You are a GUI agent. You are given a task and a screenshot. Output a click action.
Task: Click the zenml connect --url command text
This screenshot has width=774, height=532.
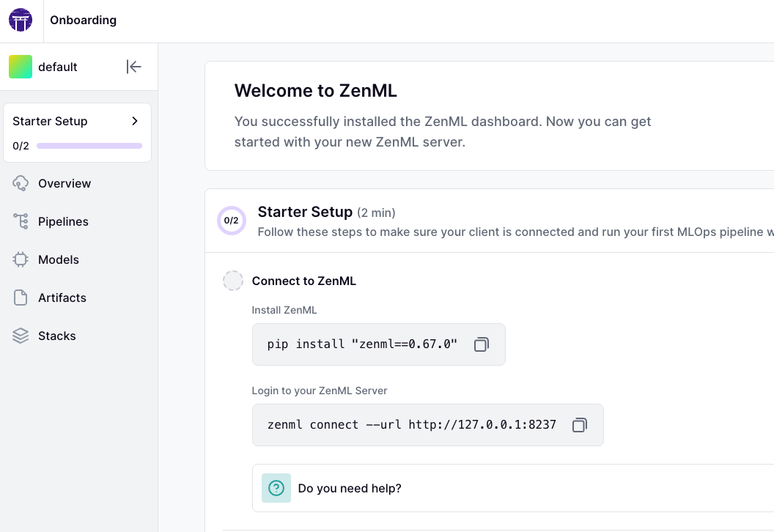(412, 424)
